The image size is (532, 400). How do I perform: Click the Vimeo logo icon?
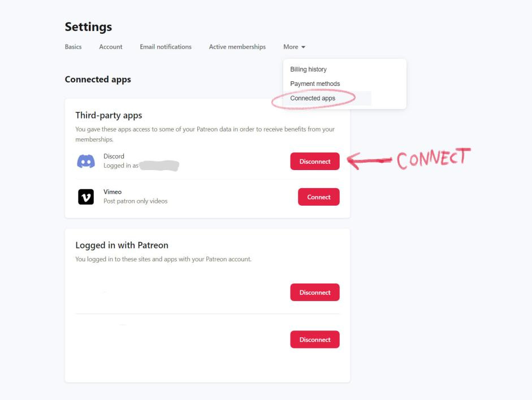(86, 197)
